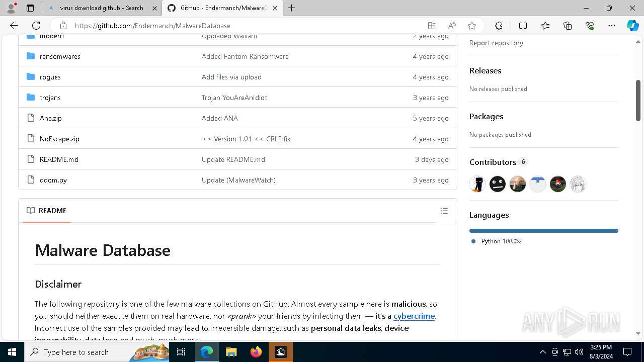644x362 pixels.
Task: Open commit 'Update (MalwareWatch)'
Action: (x=238, y=180)
